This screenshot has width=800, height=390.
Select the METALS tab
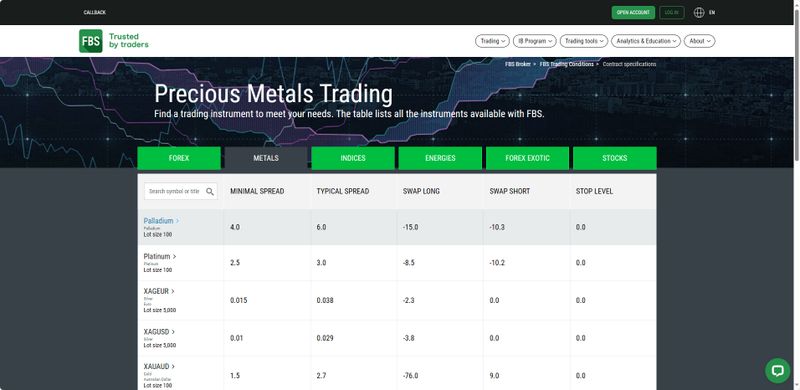pos(266,158)
